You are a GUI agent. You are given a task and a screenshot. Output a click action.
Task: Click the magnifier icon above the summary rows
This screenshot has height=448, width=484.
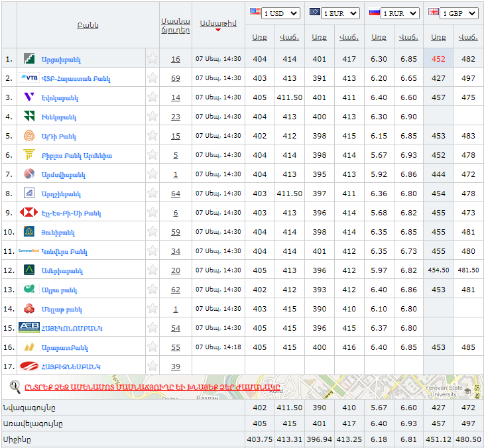tap(15, 386)
